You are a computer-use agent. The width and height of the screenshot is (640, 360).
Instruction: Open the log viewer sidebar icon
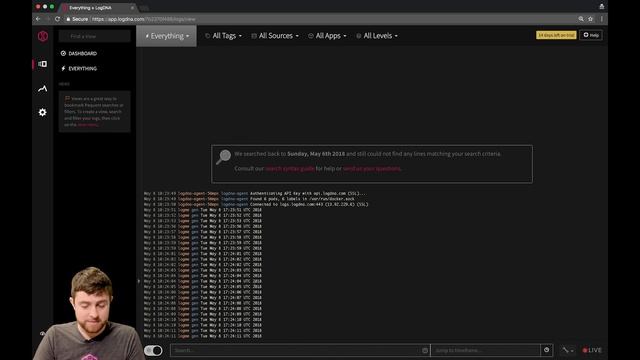click(42, 64)
